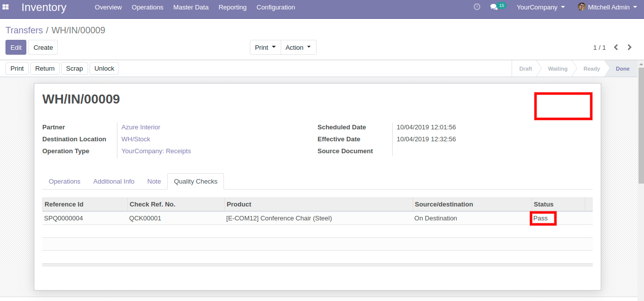This screenshot has height=301, width=644.
Task: Click the Edit button
Action: tap(16, 47)
